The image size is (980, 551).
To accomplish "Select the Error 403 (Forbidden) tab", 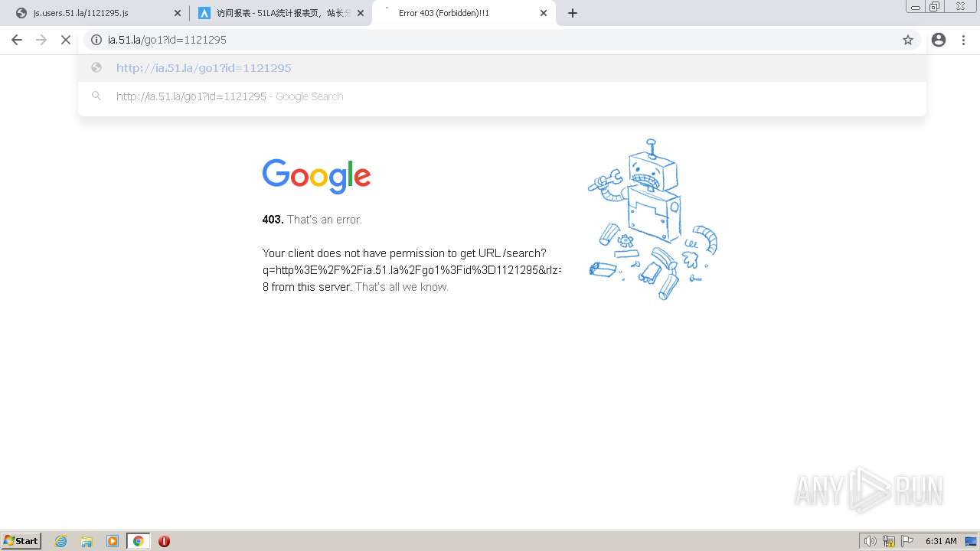I will [x=464, y=13].
